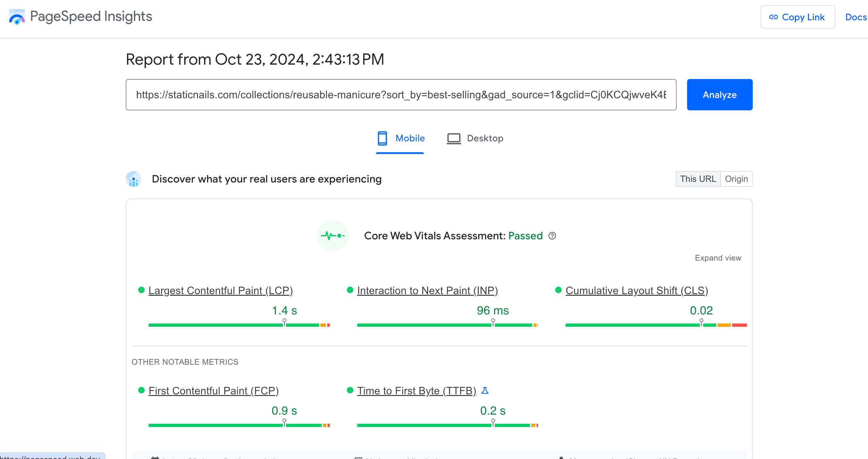Click the mobile phone icon
The height and width of the screenshot is (459, 868).
[382, 138]
